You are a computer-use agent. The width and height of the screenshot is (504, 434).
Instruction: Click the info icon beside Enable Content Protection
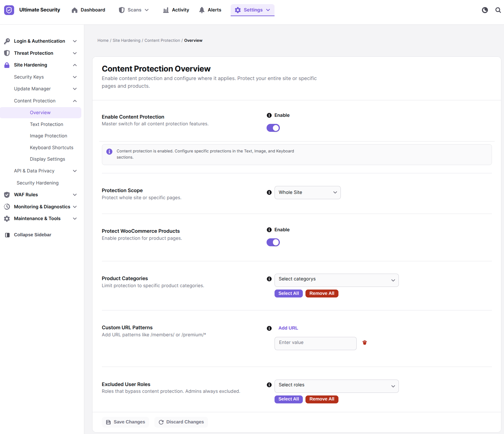click(x=269, y=115)
